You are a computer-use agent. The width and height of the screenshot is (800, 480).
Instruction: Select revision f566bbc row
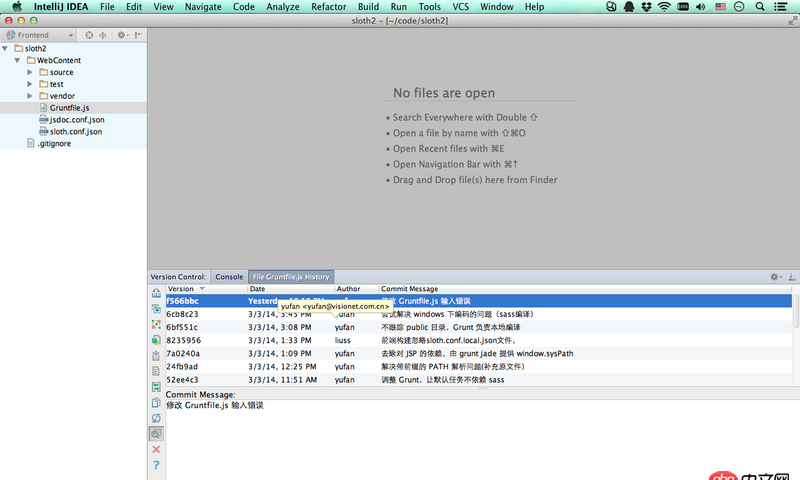(479, 301)
